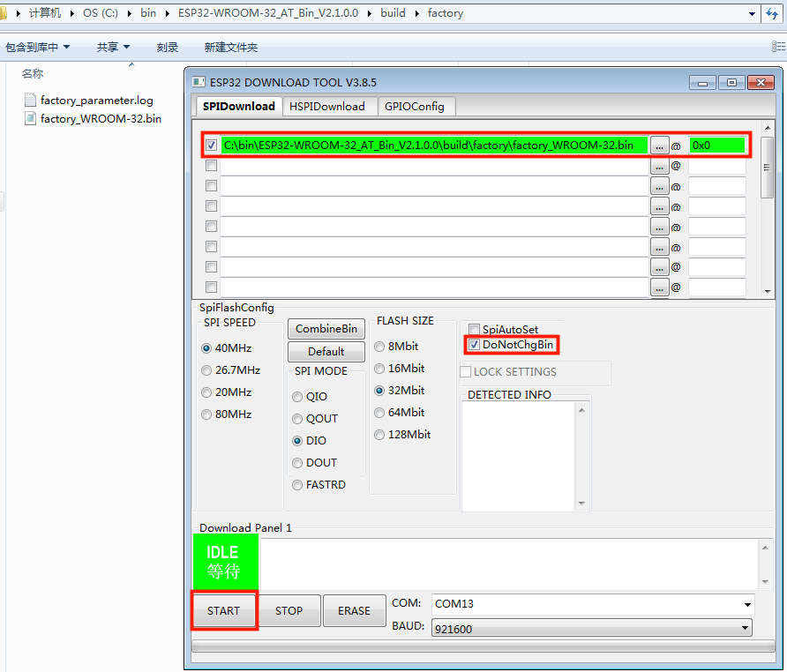The image size is (787, 672).
Task: Select the factory_parameter.log file icon
Action: [31, 101]
